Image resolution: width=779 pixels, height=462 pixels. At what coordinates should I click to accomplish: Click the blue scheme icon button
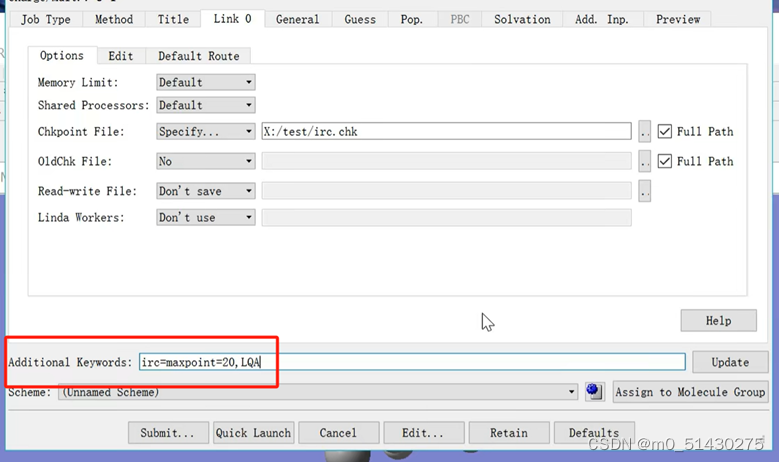click(x=594, y=391)
